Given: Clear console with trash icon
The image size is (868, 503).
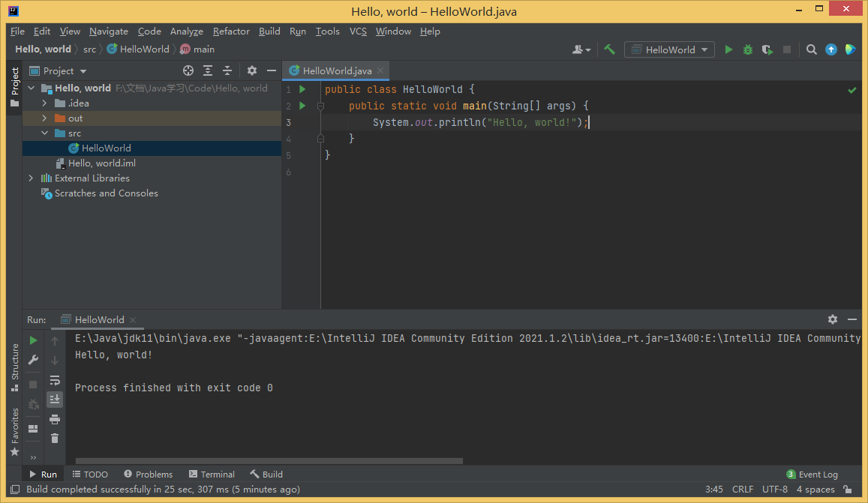Looking at the screenshot, I should coord(55,439).
